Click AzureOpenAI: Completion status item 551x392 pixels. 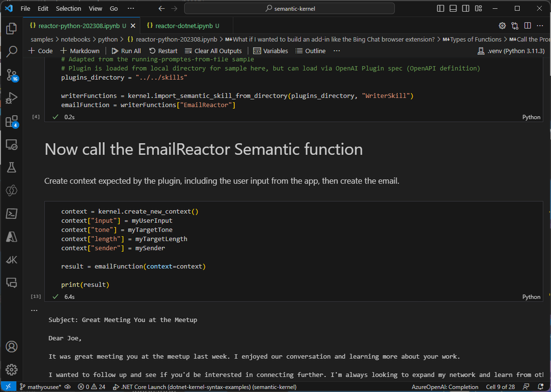tap(445, 386)
